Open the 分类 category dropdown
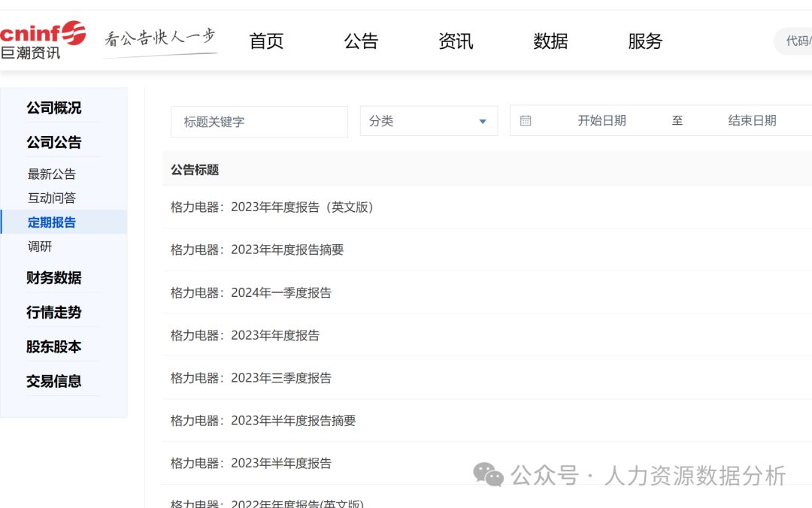Image resolution: width=812 pixels, height=508 pixels. click(x=429, y=121)
